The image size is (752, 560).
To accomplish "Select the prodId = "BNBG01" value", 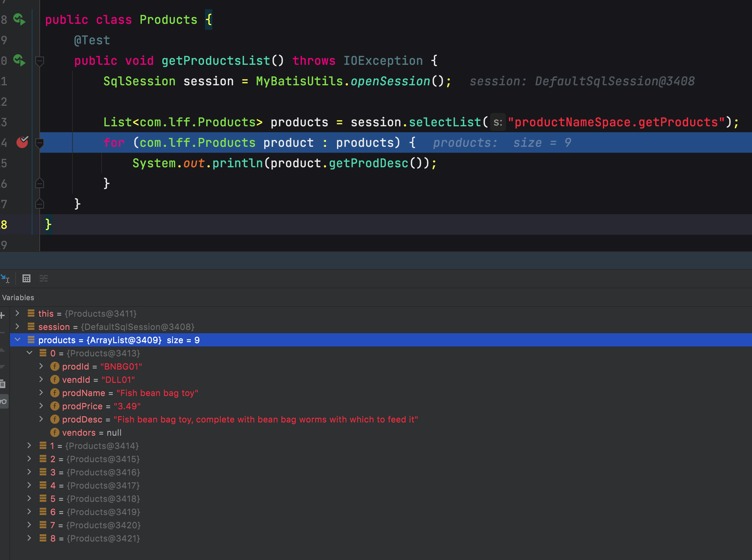I will click(x=121, y=366).
